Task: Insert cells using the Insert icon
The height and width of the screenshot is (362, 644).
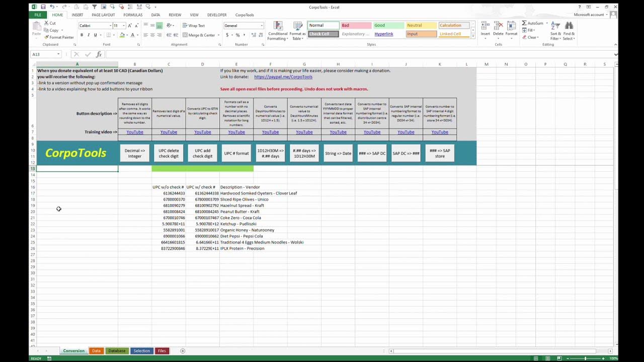Action: [x=485, y=29]
